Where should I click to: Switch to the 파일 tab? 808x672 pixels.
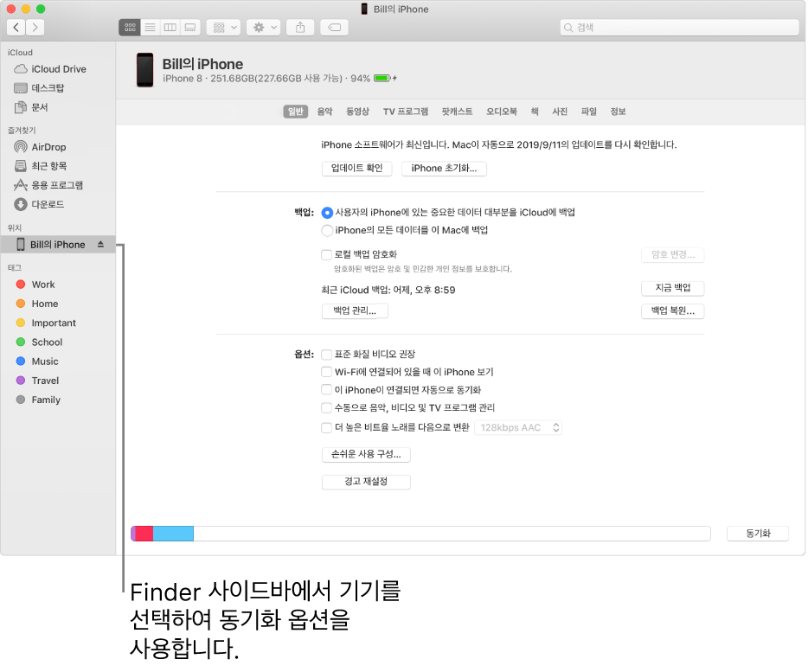point(588,112)
